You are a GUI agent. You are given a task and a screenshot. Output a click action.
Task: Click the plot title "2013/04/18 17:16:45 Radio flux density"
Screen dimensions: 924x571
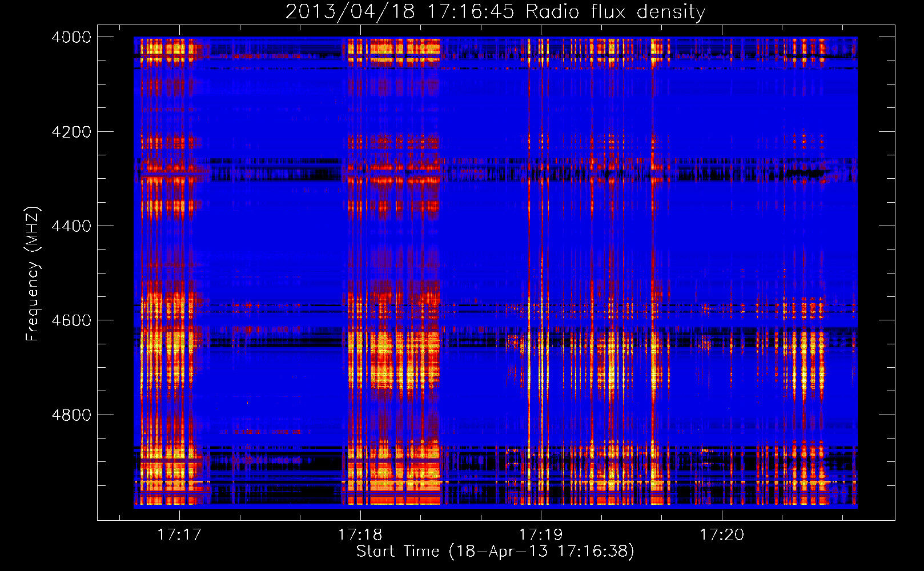495,11
